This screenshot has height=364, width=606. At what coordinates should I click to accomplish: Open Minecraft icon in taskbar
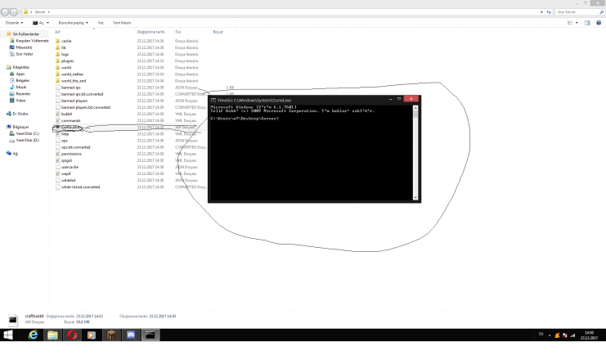coord(111,335)
